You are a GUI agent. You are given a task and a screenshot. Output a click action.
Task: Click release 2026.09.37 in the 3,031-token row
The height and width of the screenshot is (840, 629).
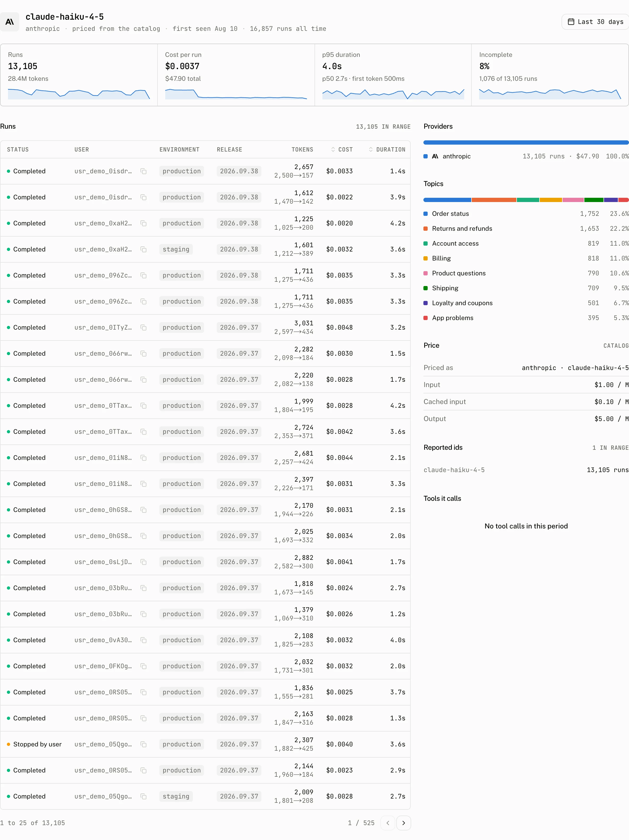tap(239, 327)
